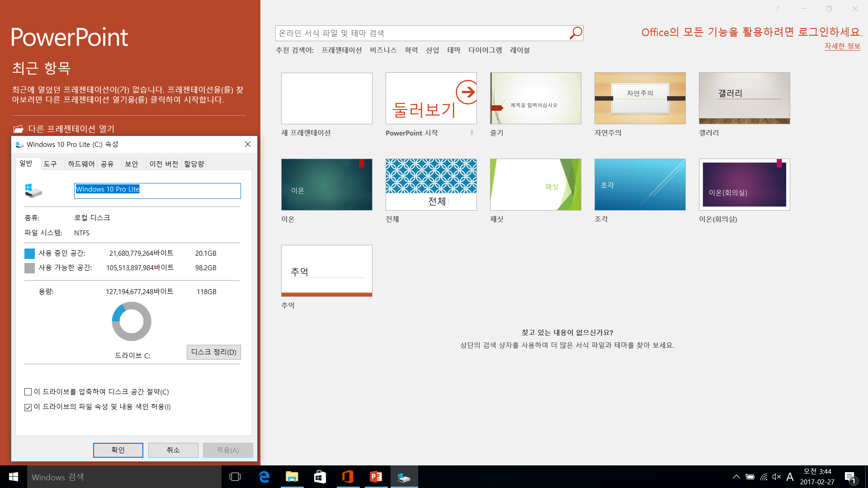The image size is (868, 488).
Task: Click the help question mark in PowerPoint
Action: point(778,9)
